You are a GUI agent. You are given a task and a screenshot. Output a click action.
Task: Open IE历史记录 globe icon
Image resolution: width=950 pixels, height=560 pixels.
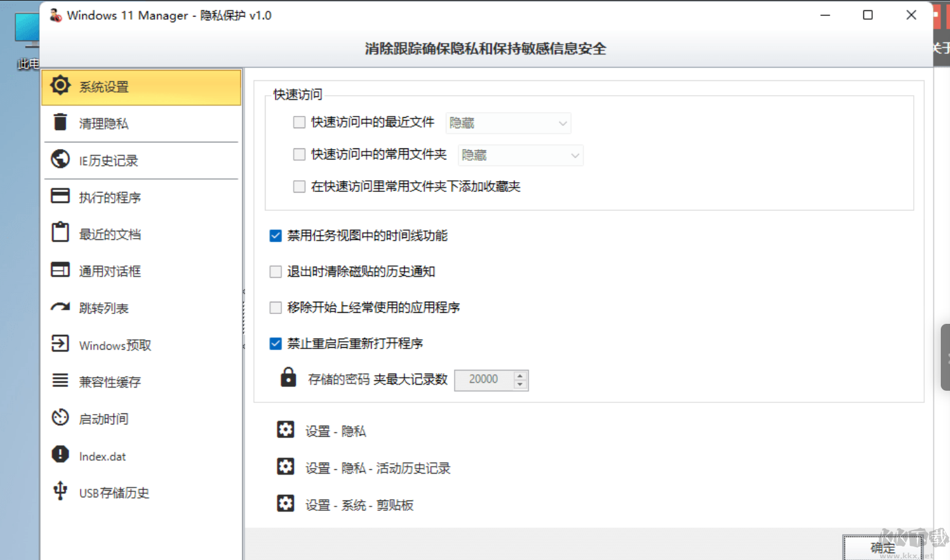point(60,160)
